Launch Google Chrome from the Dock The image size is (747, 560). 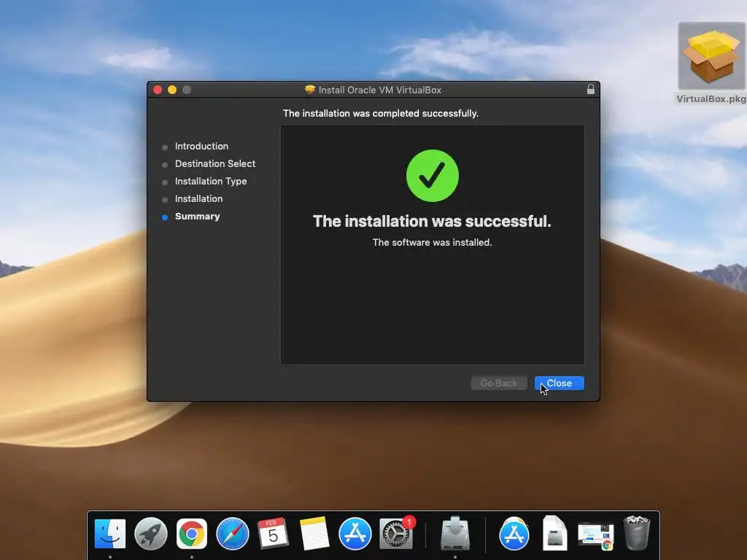click(x=192, y=534)
